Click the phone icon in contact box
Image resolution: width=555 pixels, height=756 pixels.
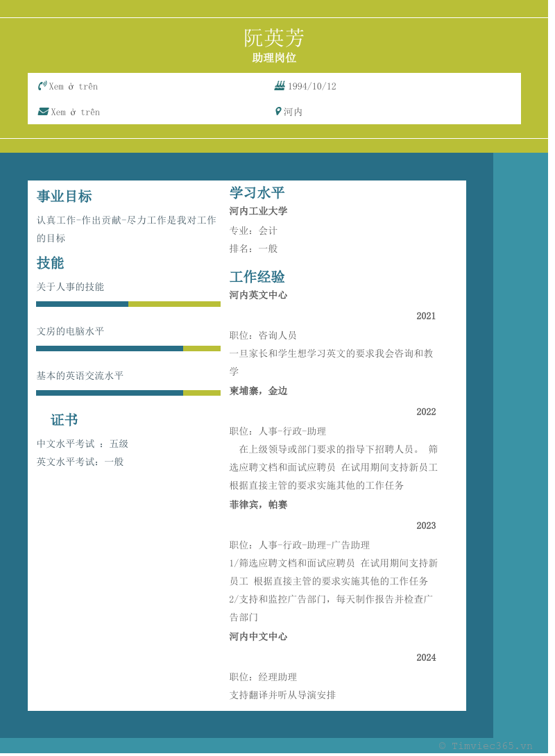(42, 86)
